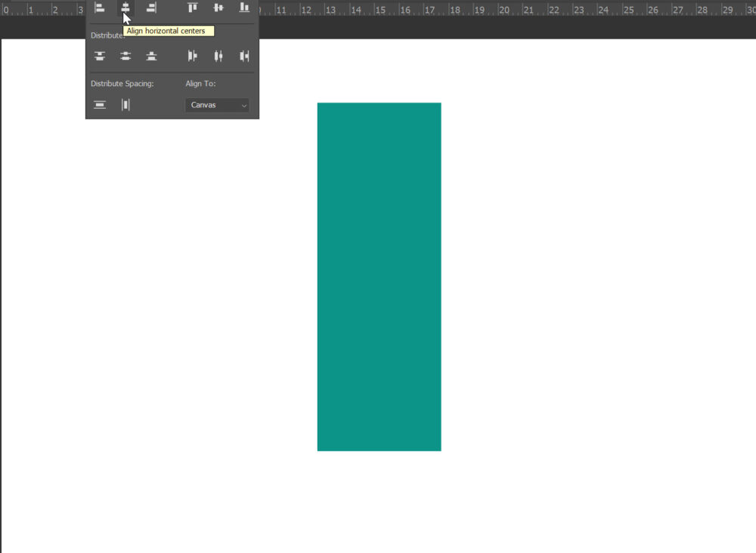Viewport: 756px width, 553px height.
Task: Choose Distribute horizontal centers icon
Action: click(218, 56)
